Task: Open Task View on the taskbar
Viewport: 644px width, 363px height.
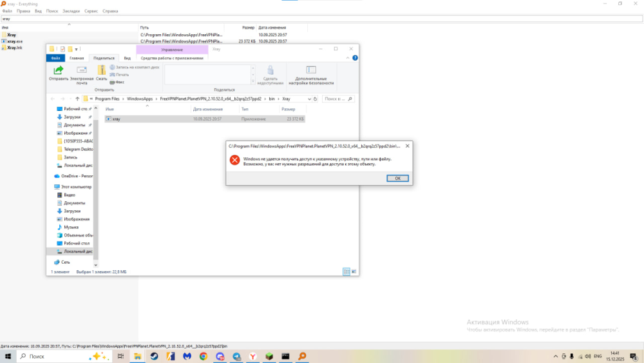Action: coord(121,357)
